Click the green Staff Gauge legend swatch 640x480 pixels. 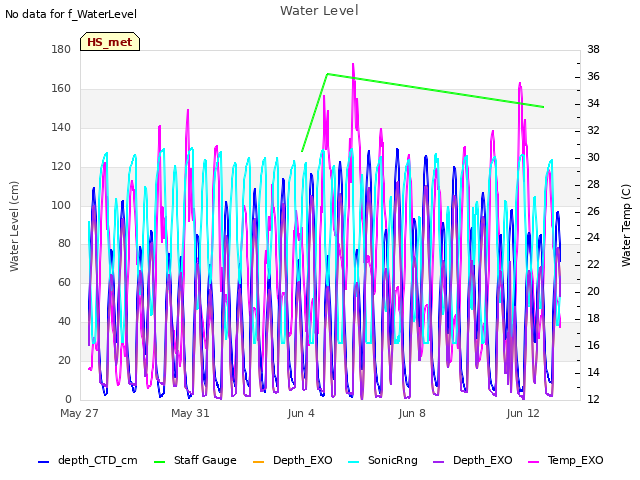pos(159,462)
